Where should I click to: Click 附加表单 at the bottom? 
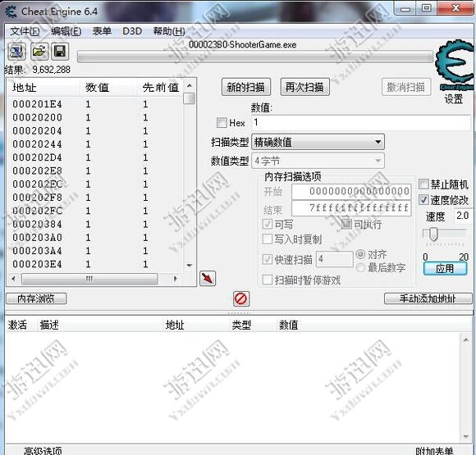(x=434, y=451)
